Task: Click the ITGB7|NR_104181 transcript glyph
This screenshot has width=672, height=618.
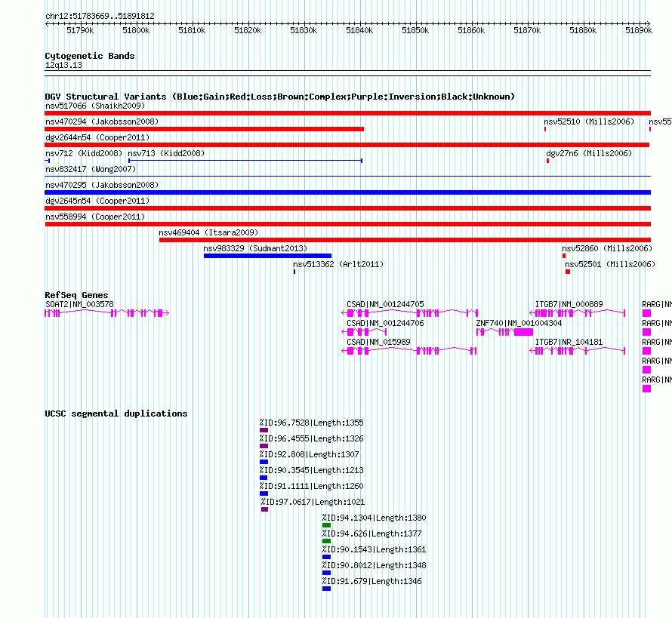Action: [x=578, y=351]
